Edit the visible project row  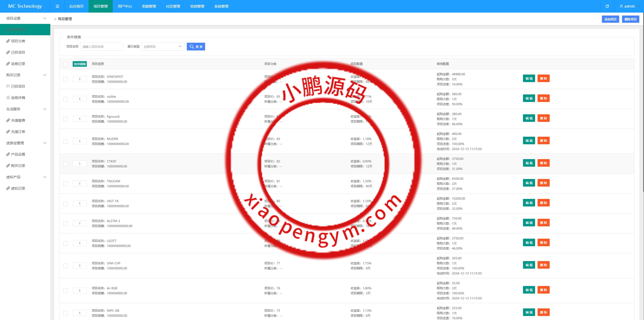coord(529,98)
